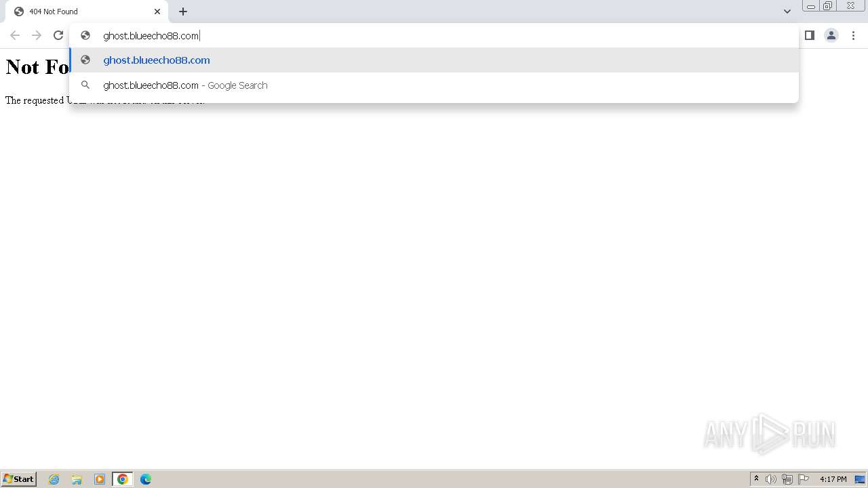The height and width of the screenshot is (488, 868).
Task: Close the 404 Not Found tab
Action: [157, 12]
